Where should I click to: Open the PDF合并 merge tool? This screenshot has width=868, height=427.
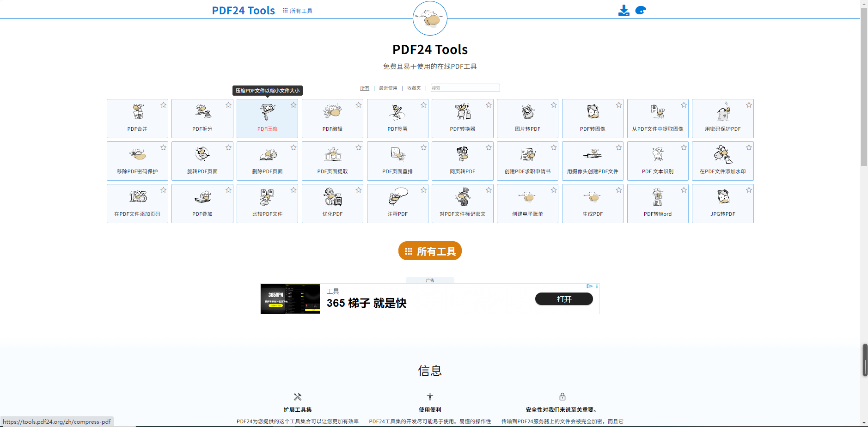click(137, 118)
